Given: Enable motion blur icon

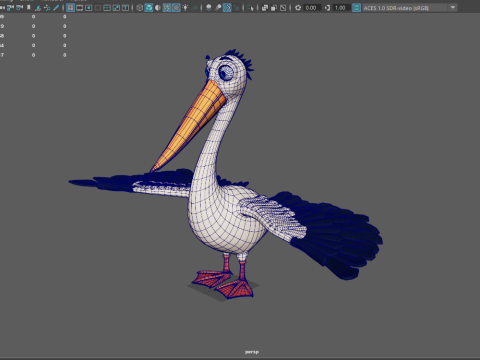Looking at the screenshot, I should point(218,8).
